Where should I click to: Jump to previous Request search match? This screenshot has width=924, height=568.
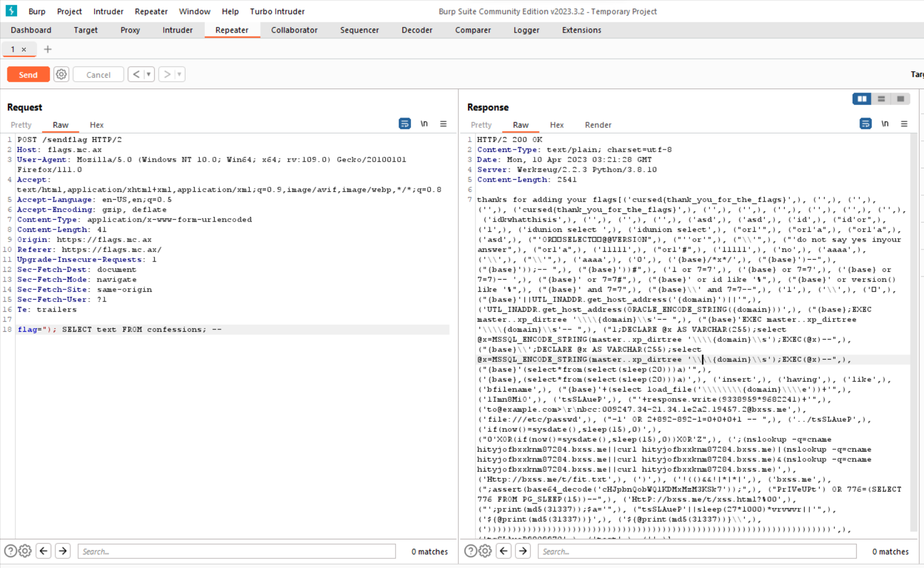pyautogui.click(x=44, y=551)
